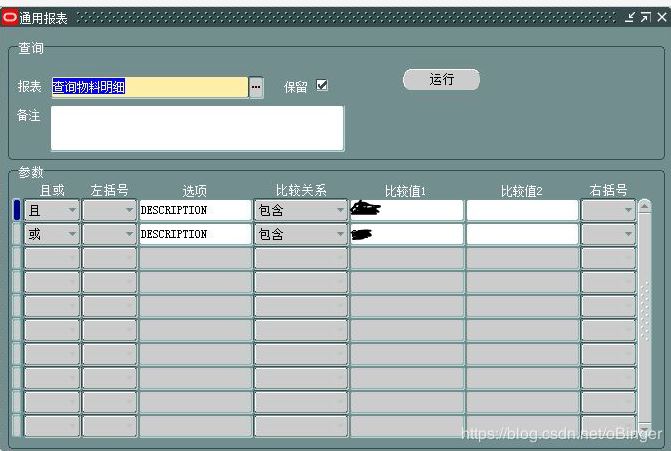Select DESCRIPTION option field in the 且 row
This screenshot has width=671, height=451.
point(195,210)
